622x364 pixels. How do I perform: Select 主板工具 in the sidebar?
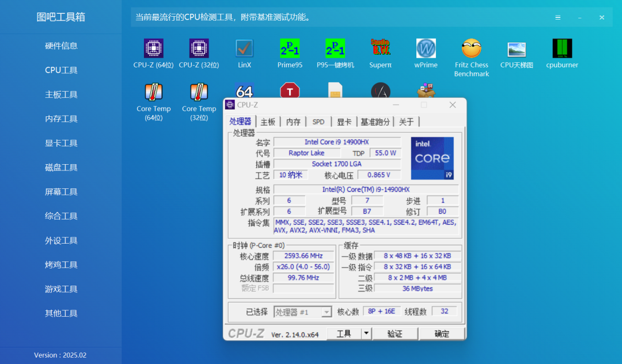(60, 94)
